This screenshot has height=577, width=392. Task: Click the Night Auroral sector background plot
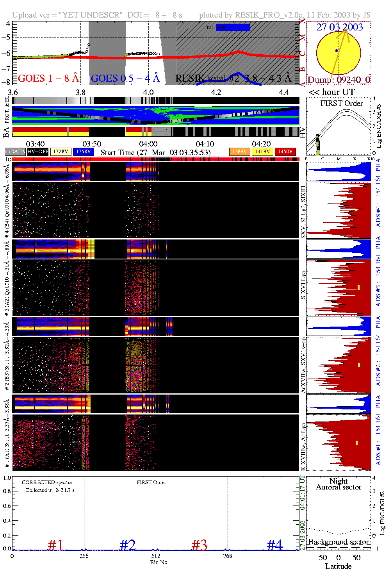pos(339,513)
